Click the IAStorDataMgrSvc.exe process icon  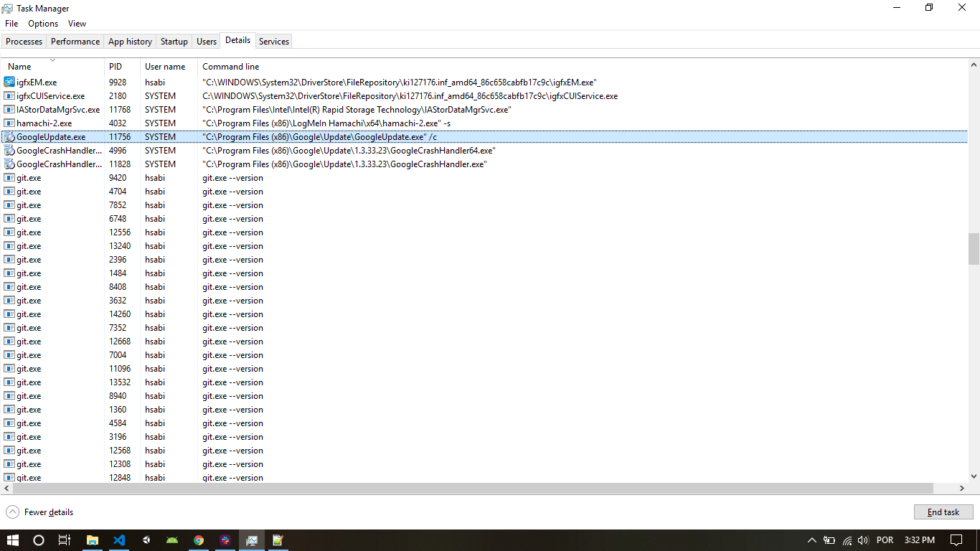[9, 109]
